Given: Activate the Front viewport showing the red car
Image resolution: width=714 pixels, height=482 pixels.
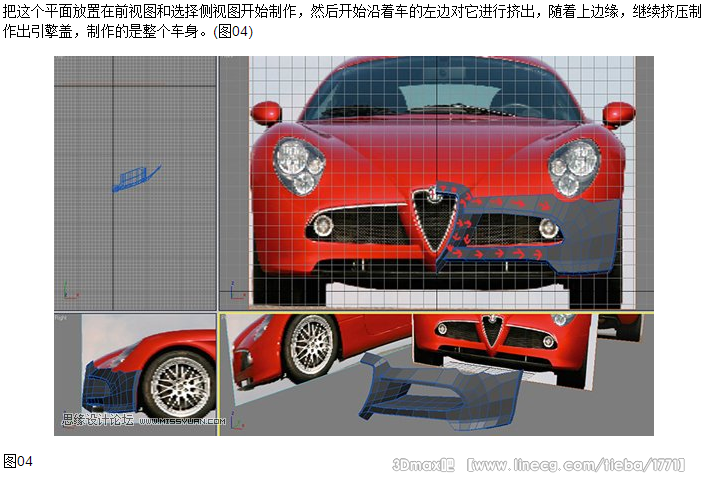Looking at the screenshot, I should (x=436, y=183).
